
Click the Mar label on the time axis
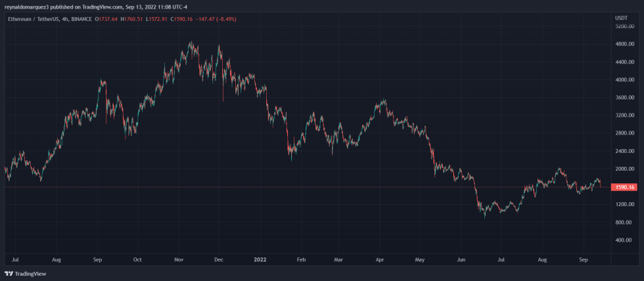pos(338,259)
